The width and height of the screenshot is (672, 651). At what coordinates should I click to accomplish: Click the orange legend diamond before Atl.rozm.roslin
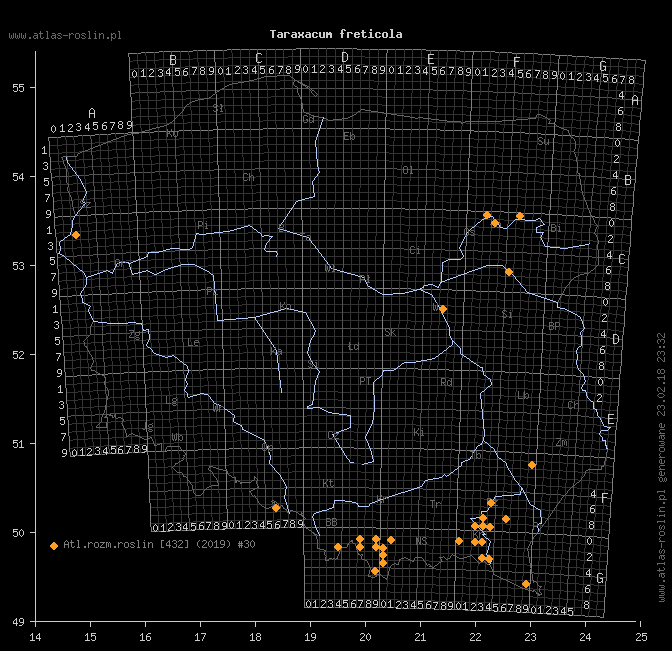click(x=54, y=546)
